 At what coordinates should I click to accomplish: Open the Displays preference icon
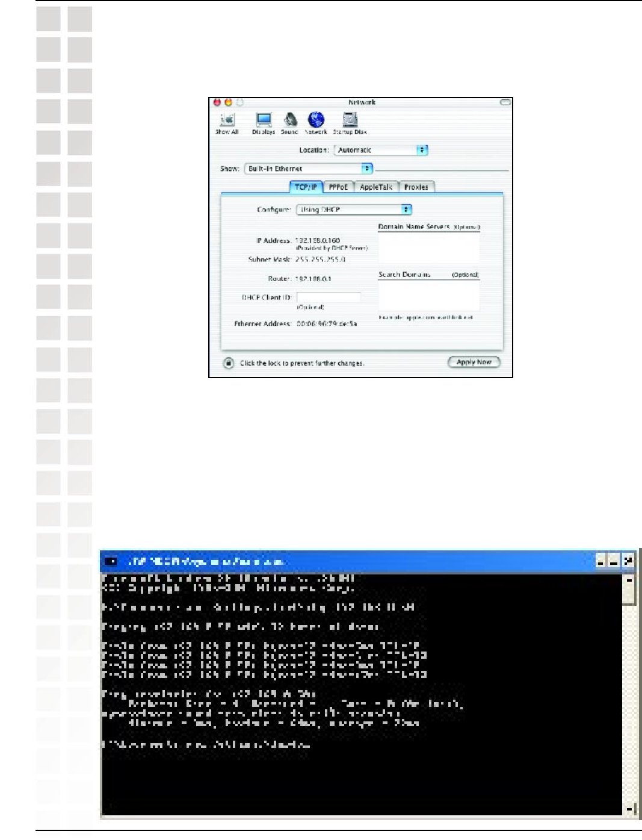point(264,123)
